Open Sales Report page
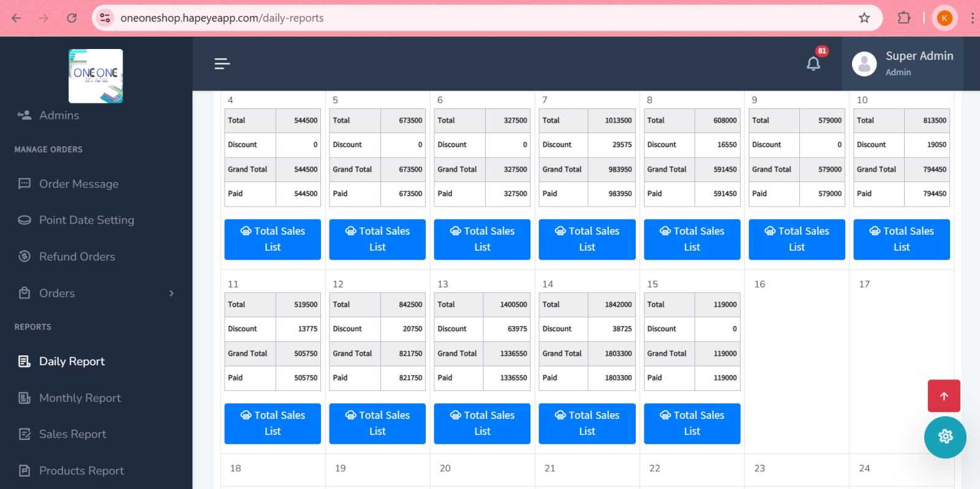980x489 pixels. coord(72,434)
